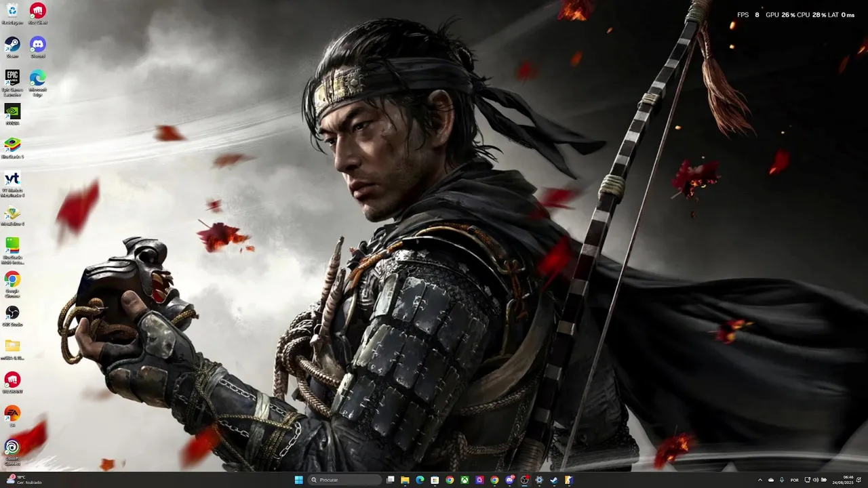Select the yellow folder on the desktop

(x=12, y=349)
